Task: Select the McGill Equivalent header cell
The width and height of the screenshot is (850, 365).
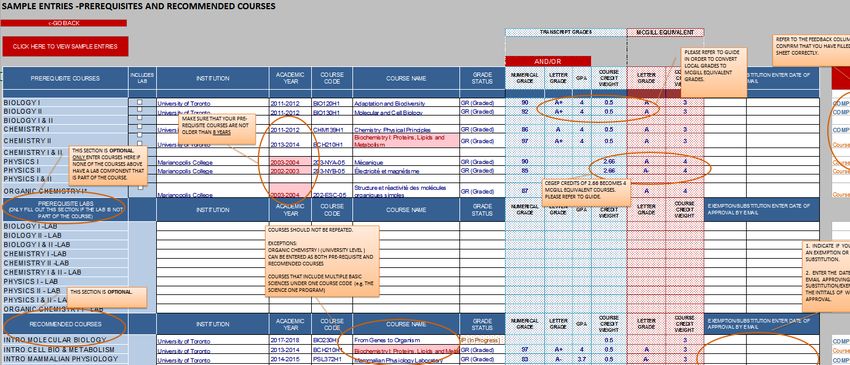Action: 665,33
